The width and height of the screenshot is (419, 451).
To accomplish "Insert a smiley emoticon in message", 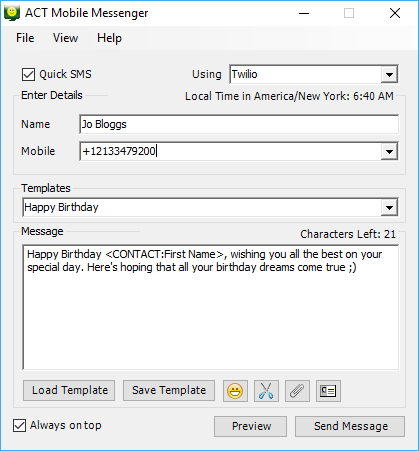I will click(235, 391).
